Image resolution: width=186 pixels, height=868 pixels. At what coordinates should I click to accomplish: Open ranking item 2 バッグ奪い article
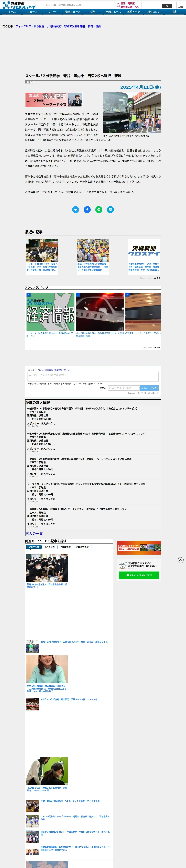100,316
